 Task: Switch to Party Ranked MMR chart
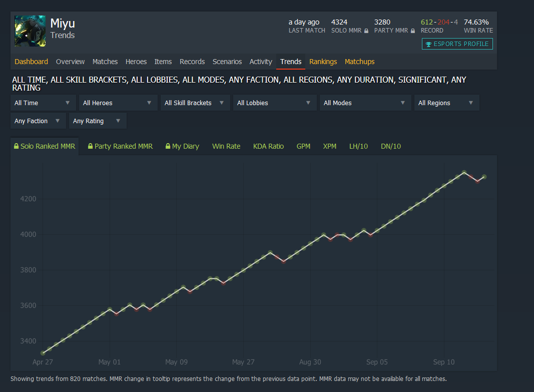point(120,147)
